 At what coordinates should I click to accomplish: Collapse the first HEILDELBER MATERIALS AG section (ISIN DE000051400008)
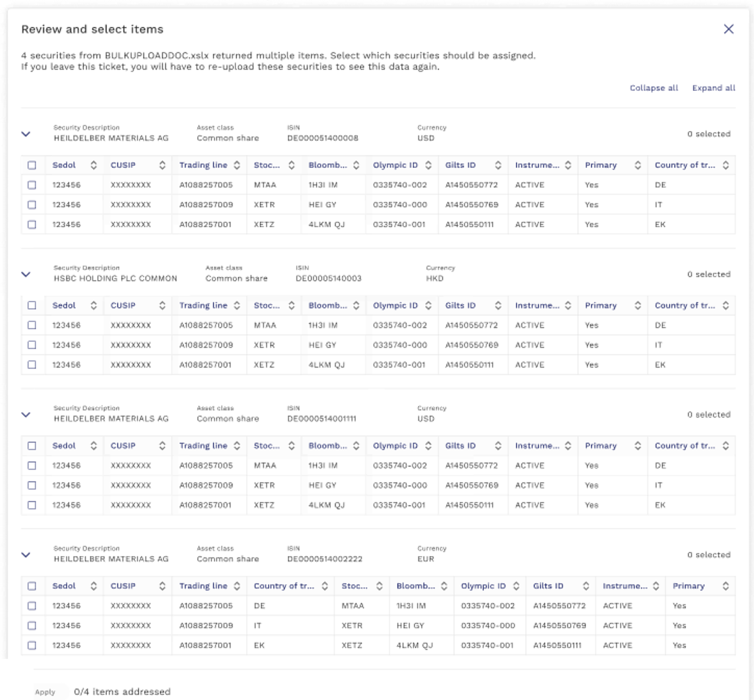pos(26,134)
